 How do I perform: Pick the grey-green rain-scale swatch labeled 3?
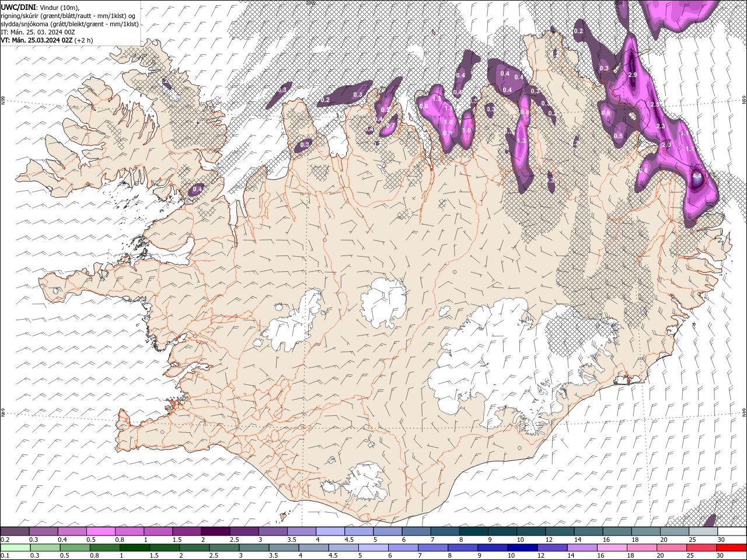(254, 548)
